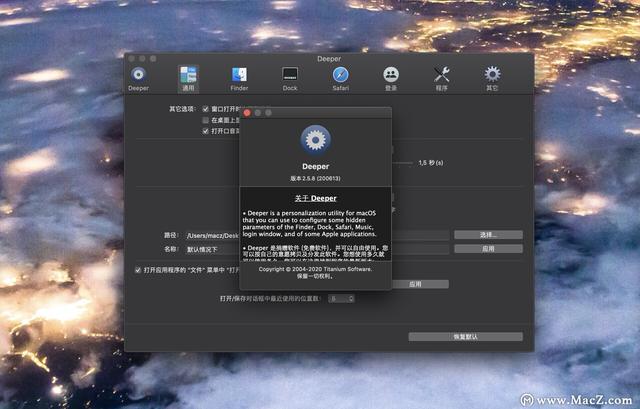Viewport: 640px width, 409px height.
Task: Open the Deeper pane in toolbar
Action: pos(138,77)
